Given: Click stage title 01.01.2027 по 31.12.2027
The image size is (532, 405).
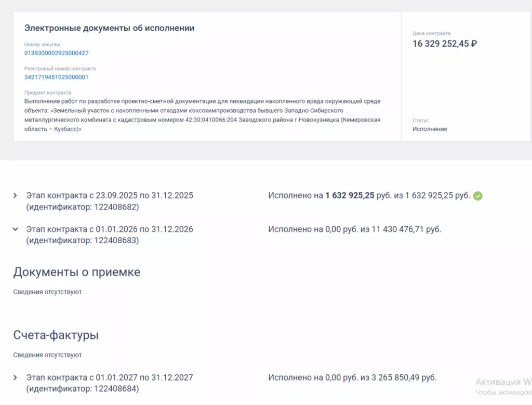Looking at the screenshot, I should click(110, 377).
